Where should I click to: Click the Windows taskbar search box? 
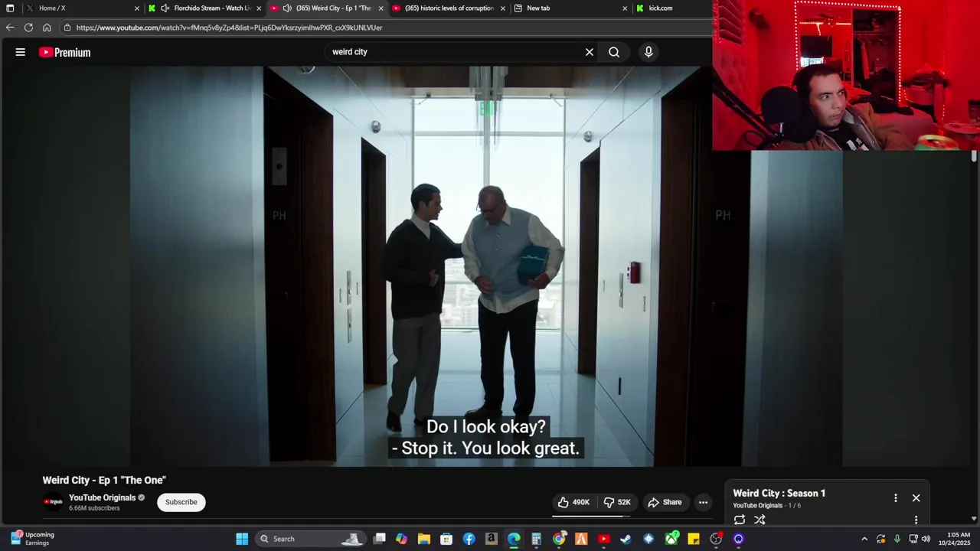[310, 539]
